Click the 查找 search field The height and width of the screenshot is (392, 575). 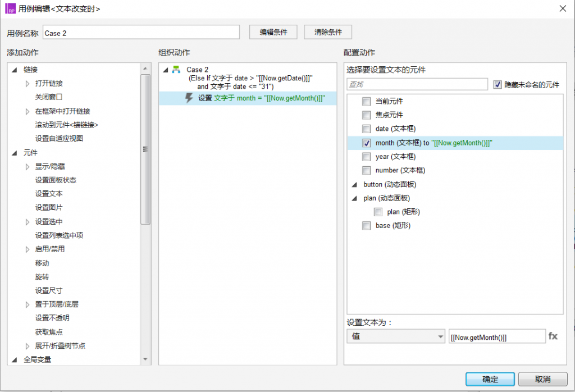coord(417,84)
